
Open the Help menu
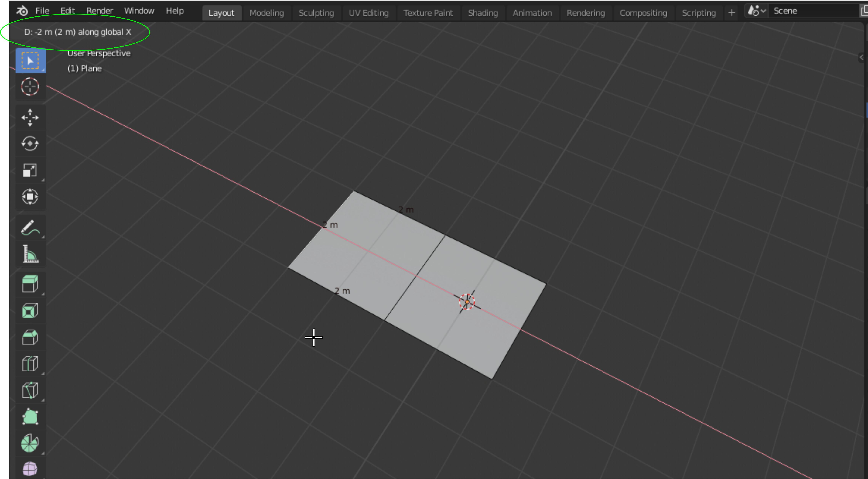[175, 11]
